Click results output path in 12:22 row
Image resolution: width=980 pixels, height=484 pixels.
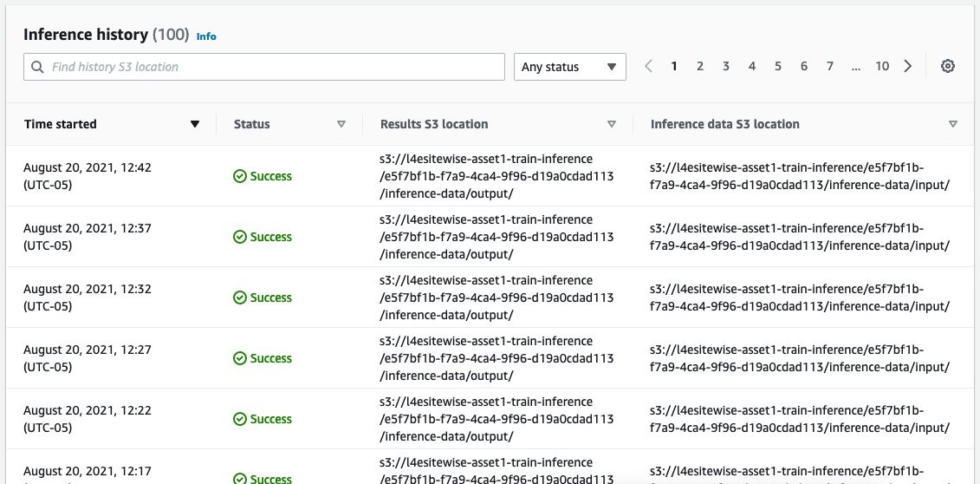click(496, 419)
